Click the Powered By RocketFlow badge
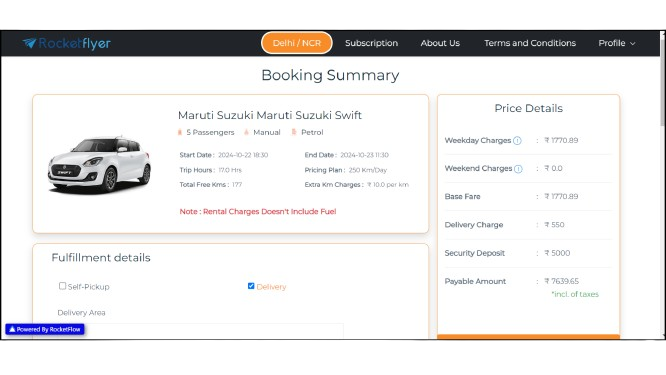This screenshot has width=666, height=375. tap(45, 329)
